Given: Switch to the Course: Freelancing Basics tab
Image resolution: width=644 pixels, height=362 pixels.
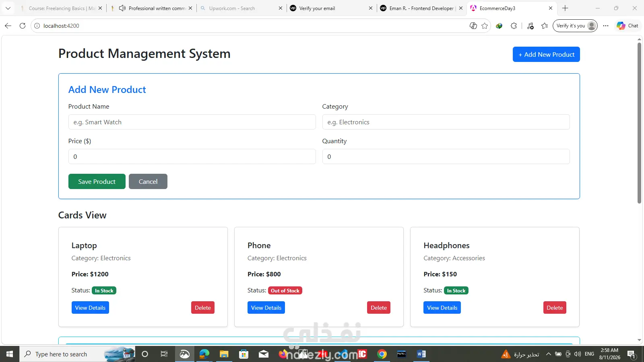Looking at the screenshot, I should click(x=62, y=8).
